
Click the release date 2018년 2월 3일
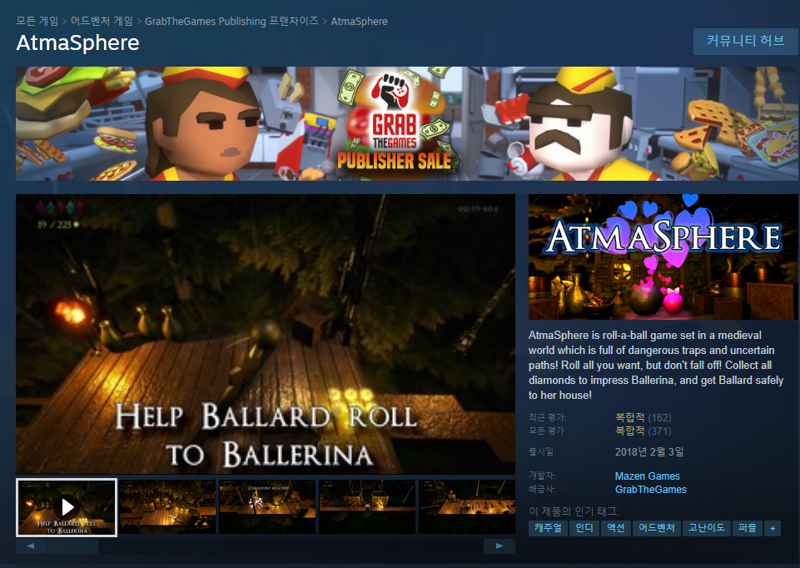click(649, 452)
